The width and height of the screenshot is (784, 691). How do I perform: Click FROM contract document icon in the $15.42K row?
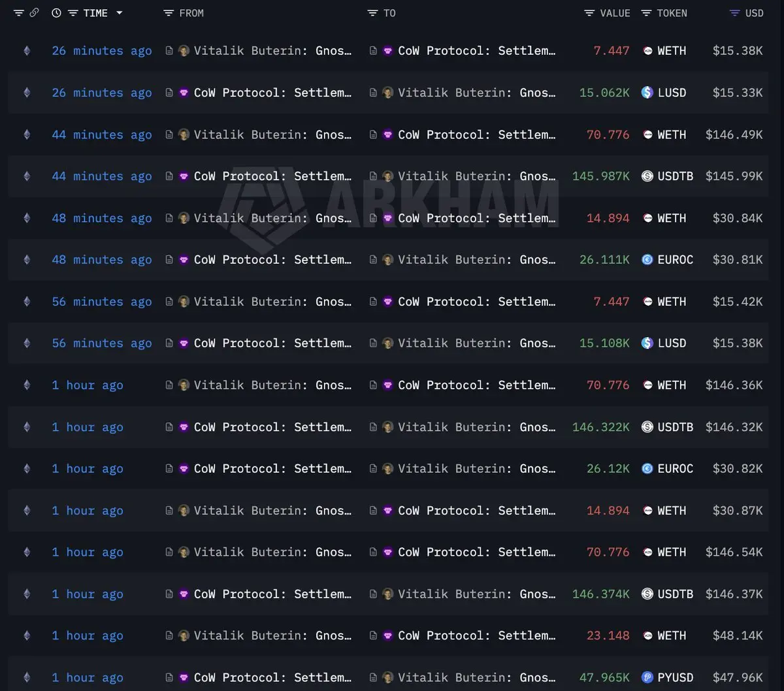[169, 302]
